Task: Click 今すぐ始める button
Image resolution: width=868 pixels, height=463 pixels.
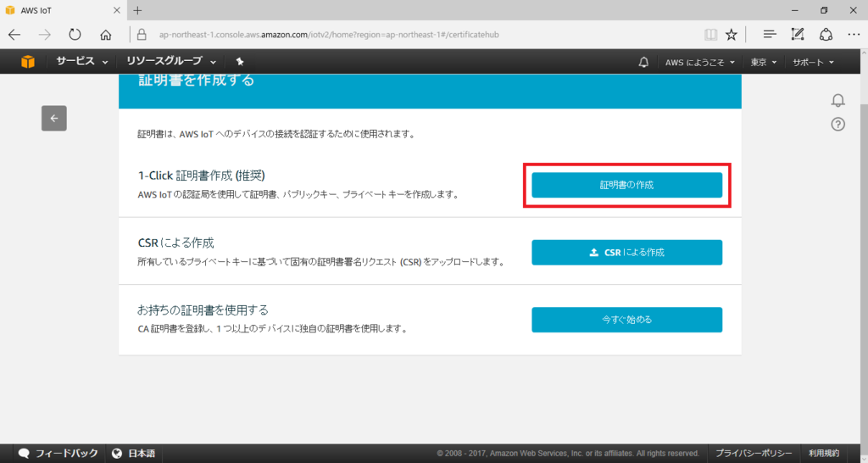Action: [x=626, y=320]
